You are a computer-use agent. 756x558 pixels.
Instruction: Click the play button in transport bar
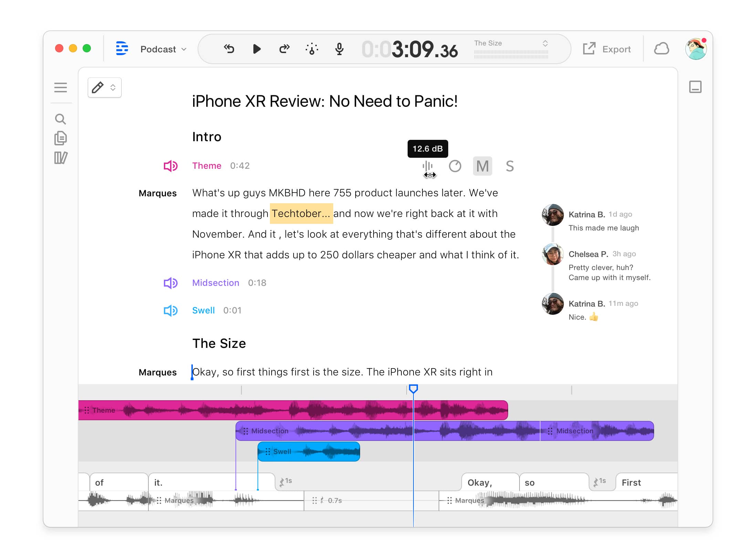tap(256, 49)
